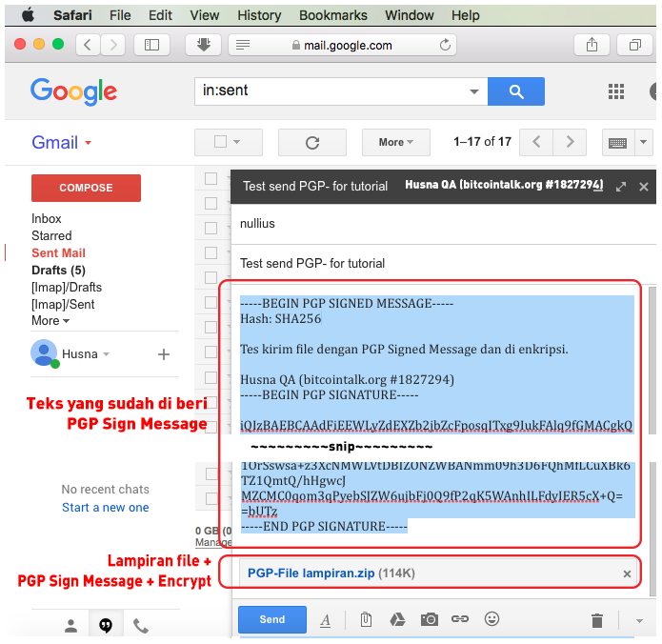Reload the page from the address bar
Viewport: 662px width, 644px height.
(x=445, y=45)
